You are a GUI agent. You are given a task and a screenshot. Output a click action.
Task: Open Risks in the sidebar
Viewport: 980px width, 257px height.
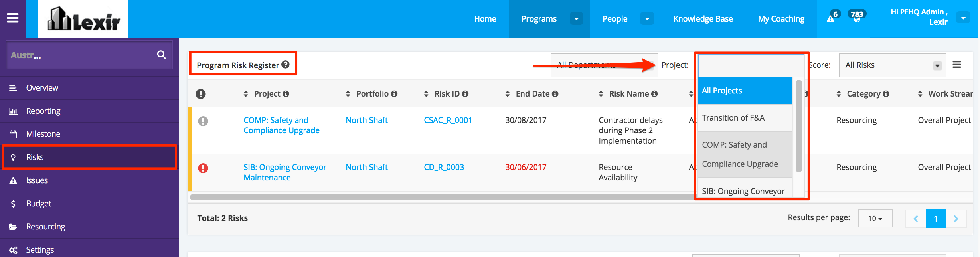[x=89, y=157]
